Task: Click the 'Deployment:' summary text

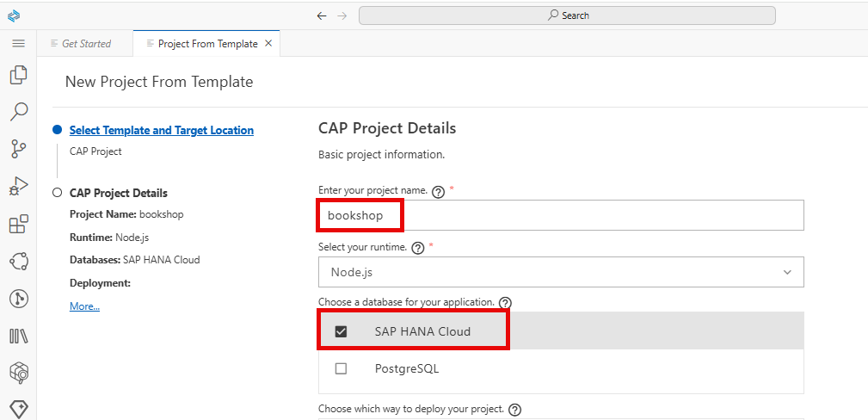Action: [100, 283]
